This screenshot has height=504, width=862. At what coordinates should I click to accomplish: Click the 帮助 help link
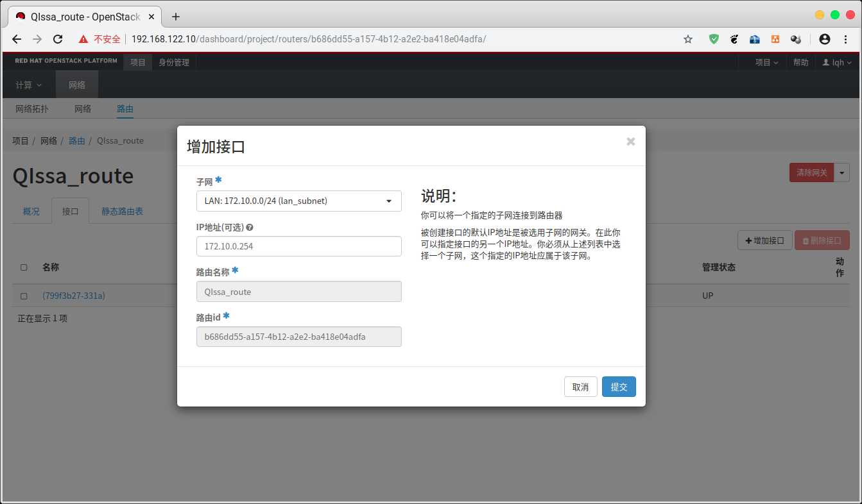[x=801, y=62]
